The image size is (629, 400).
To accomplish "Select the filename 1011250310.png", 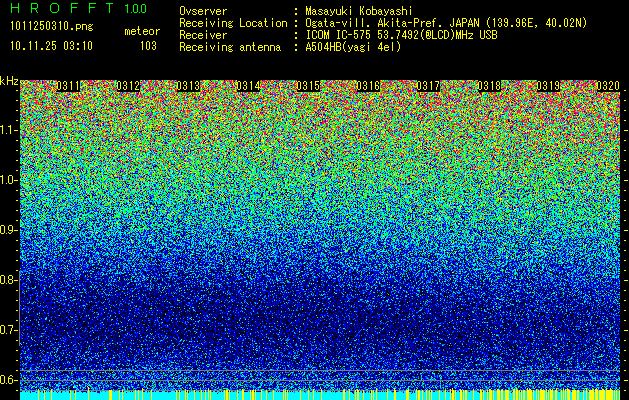I will [x=52, y=26].
